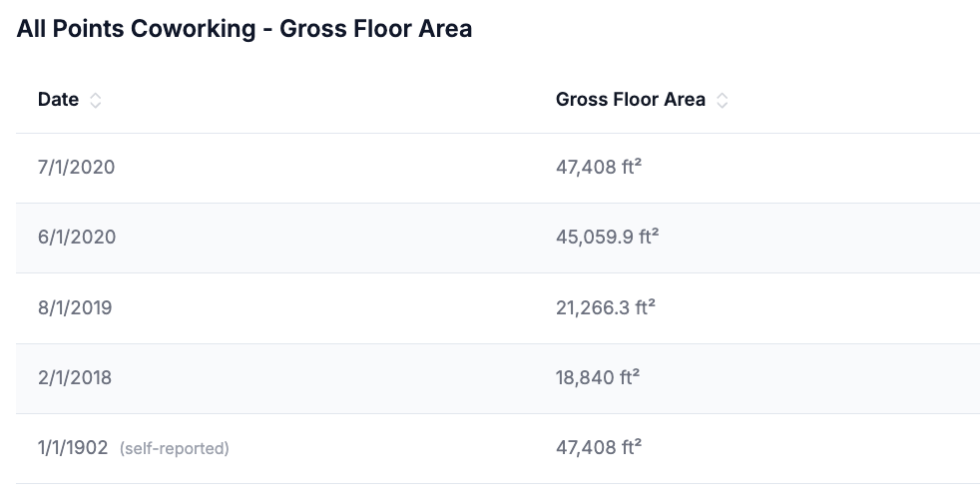Screen dimensions: 980x503
Task: Click the words Gross Floor Area in title
Action: (375, 29)
